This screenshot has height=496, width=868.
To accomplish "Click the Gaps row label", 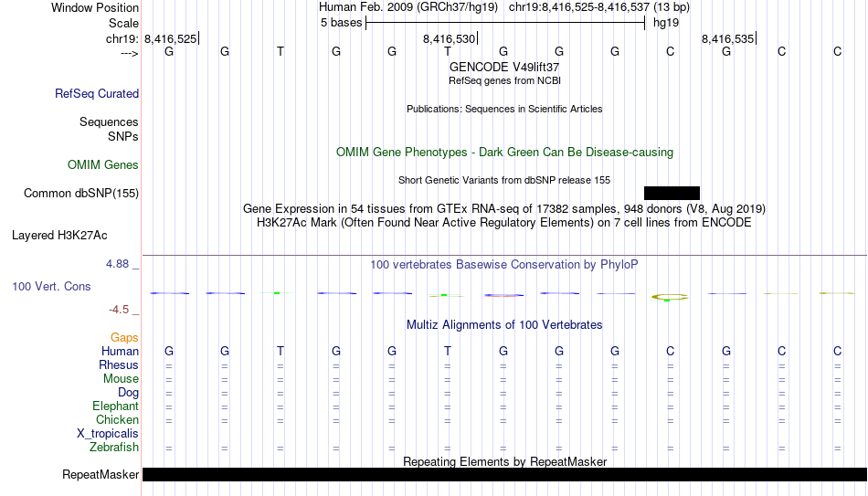I will point(124,338).
